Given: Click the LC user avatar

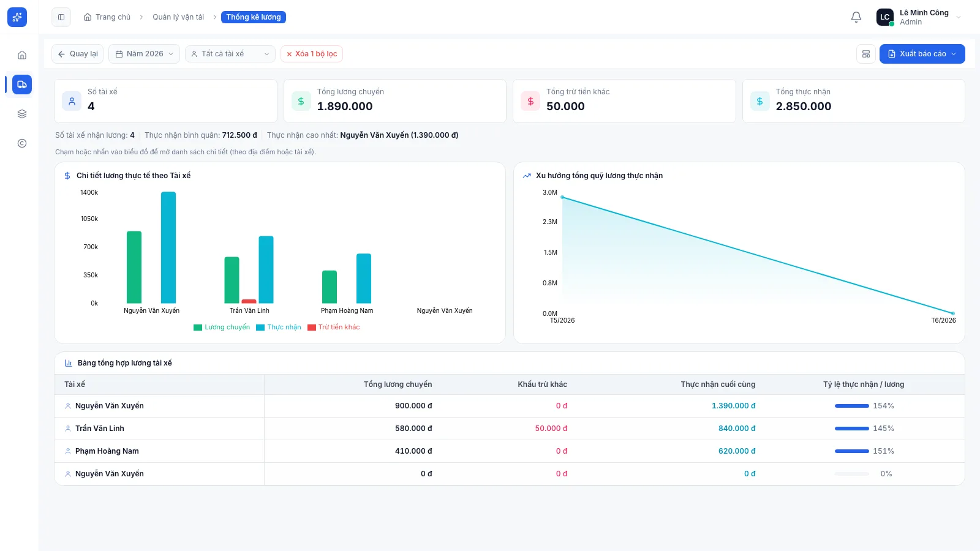Looking at the screenshot, I should tap(884, 17).
